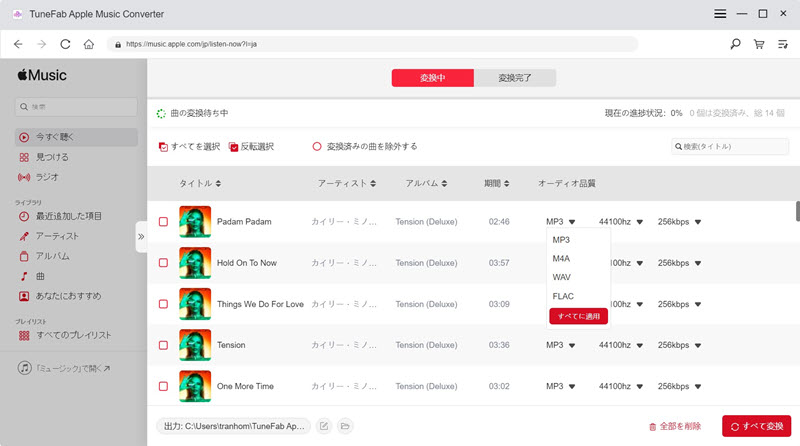Viewport: 800px width, 446px height.
Task: Open Padam Padam 256kbps bitrate dropdown
Action: [680, 221]
